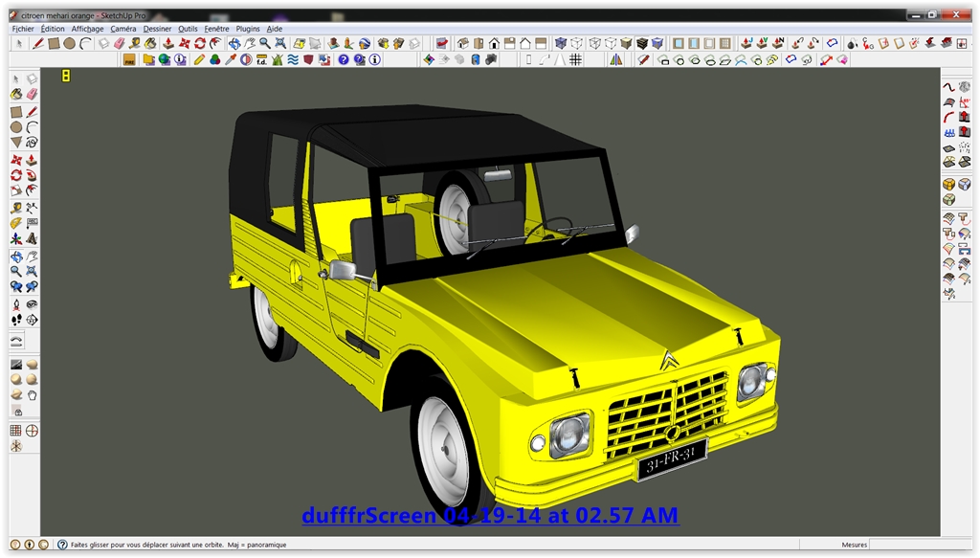Select the Pan hand in left palette
980x558 pixels.
[x=32, y=257]
